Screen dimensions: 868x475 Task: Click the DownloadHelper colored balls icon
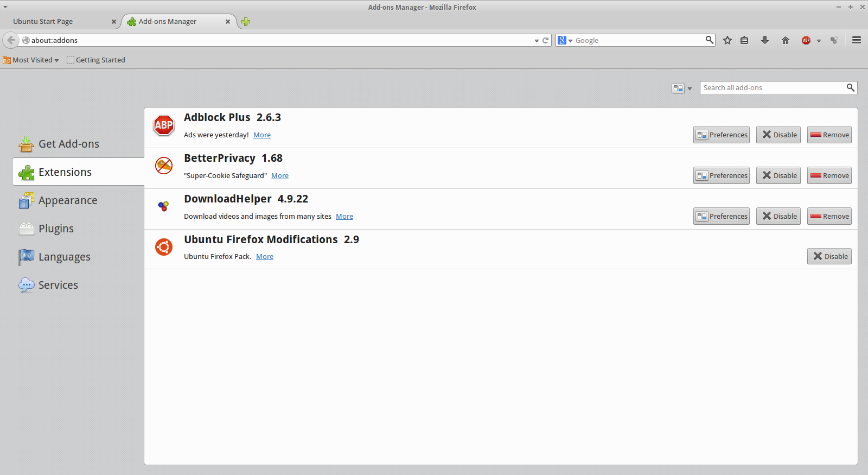[163, 206]
